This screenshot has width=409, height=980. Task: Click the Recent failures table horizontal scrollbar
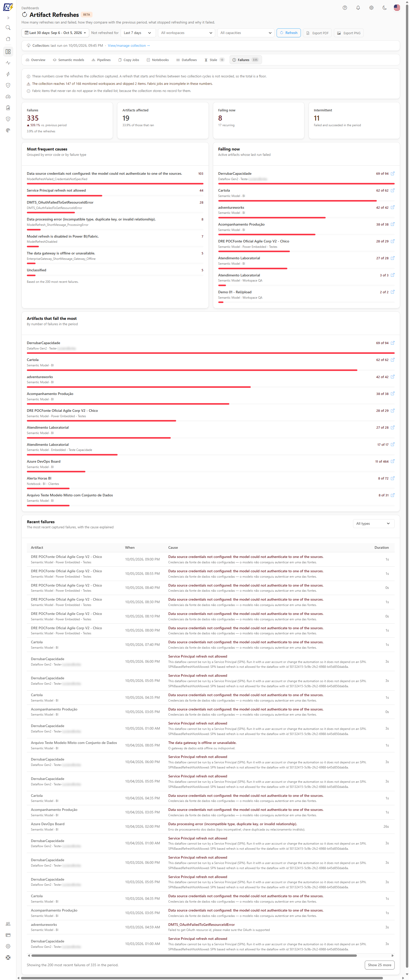[x=194, y=955]
